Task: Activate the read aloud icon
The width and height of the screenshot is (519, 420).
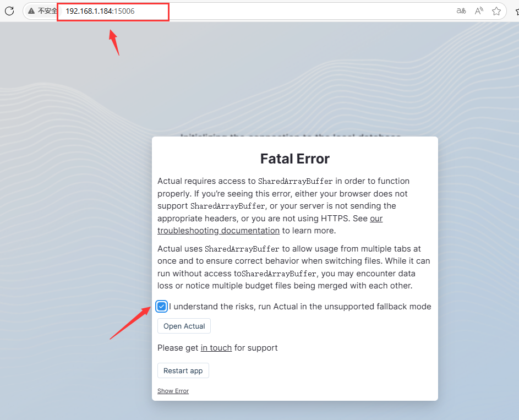Action: [479, 11]
